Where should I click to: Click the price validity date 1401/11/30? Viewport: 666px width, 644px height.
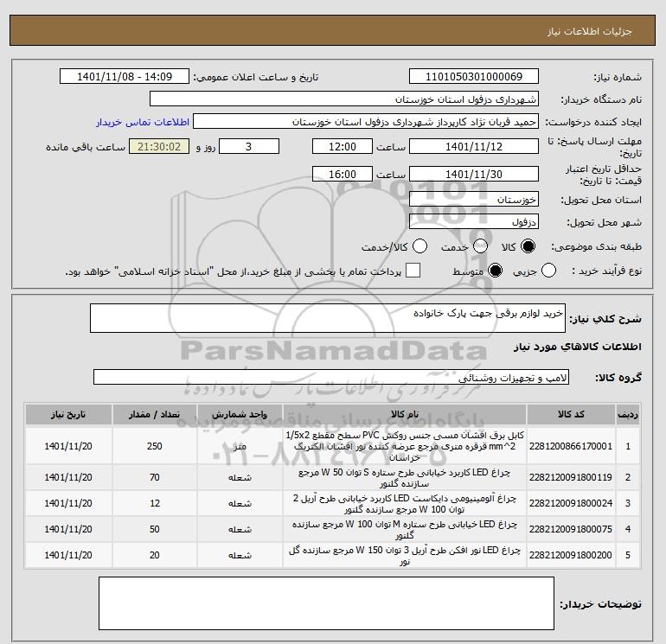(x=474, y=174)
